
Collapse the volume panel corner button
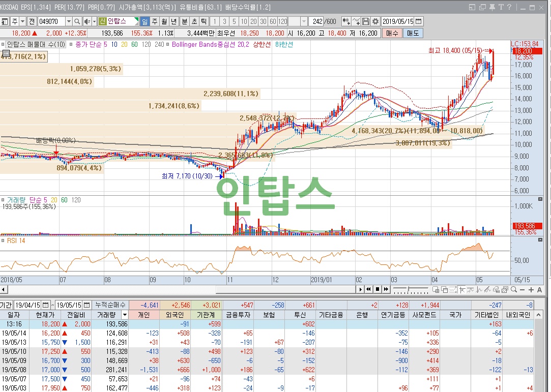coord(540,199)
